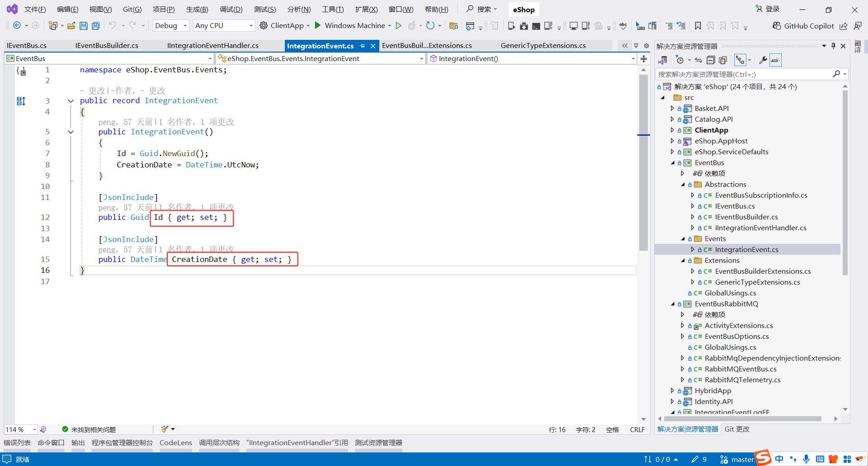Viewport: 868px width, 466px height.
Task: Click the Open File folder icon
Action: click(71, 26)
